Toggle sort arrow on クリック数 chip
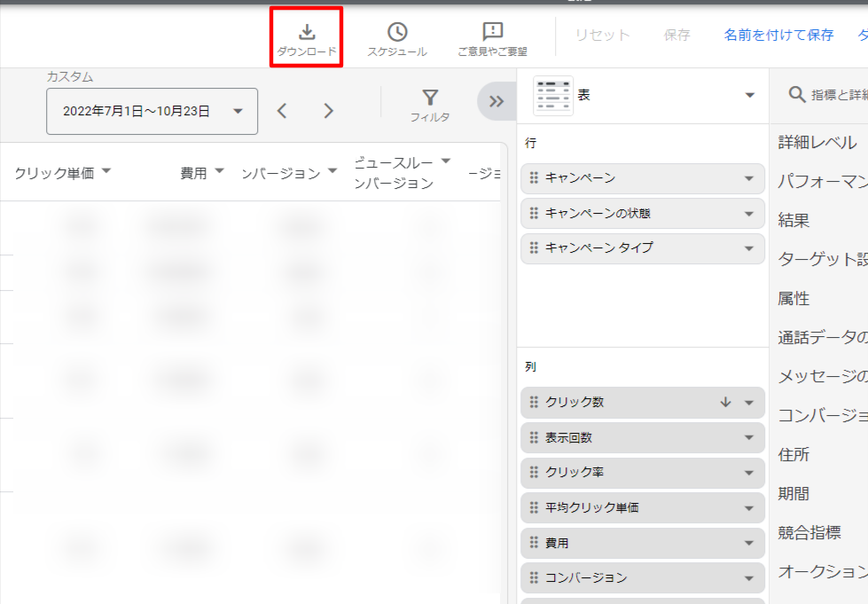Image resolution: width=868 pixels, height=604 pixels. click(725, 403)
